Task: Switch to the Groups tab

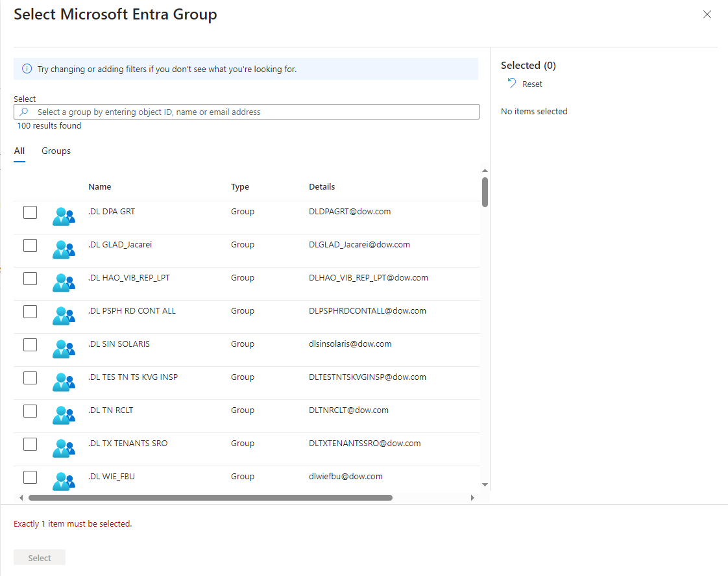Action: 56,151
